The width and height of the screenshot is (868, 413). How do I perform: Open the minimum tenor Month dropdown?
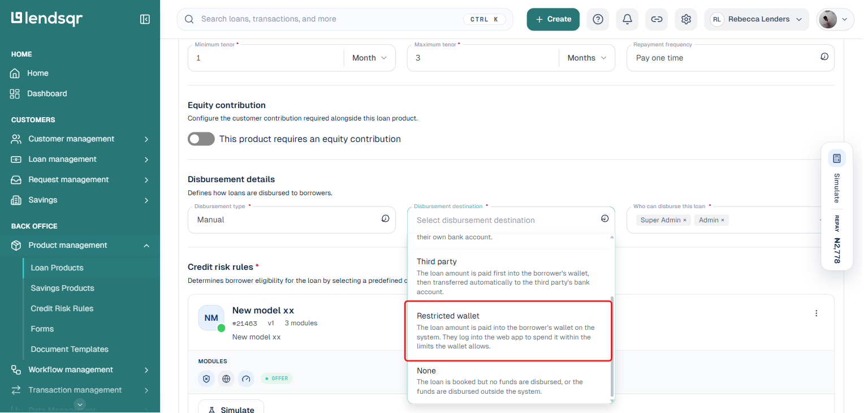tap(370, 58)
